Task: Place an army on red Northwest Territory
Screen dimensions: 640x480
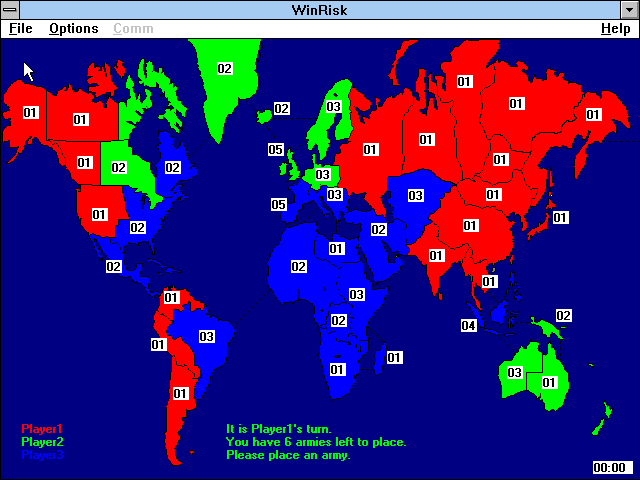Action: click(x=80, y=120)
